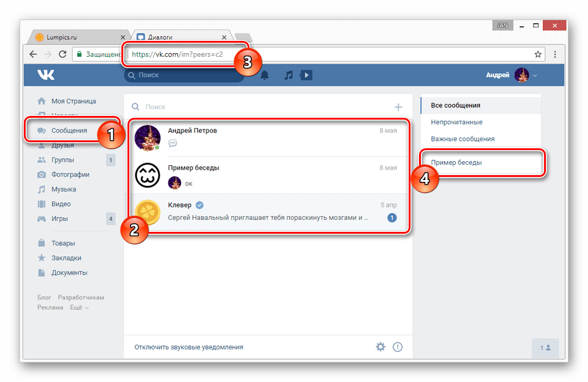588x382 pixels.
Task: Open Андрей Петров dialog
Action: pyautogui.click(x=268, y=138)
